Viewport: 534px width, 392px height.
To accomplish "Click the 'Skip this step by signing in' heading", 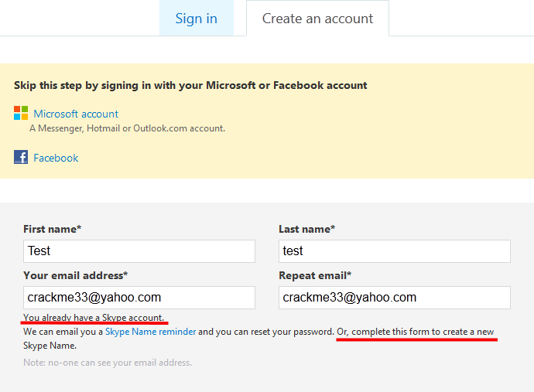I will click(190, 85).
